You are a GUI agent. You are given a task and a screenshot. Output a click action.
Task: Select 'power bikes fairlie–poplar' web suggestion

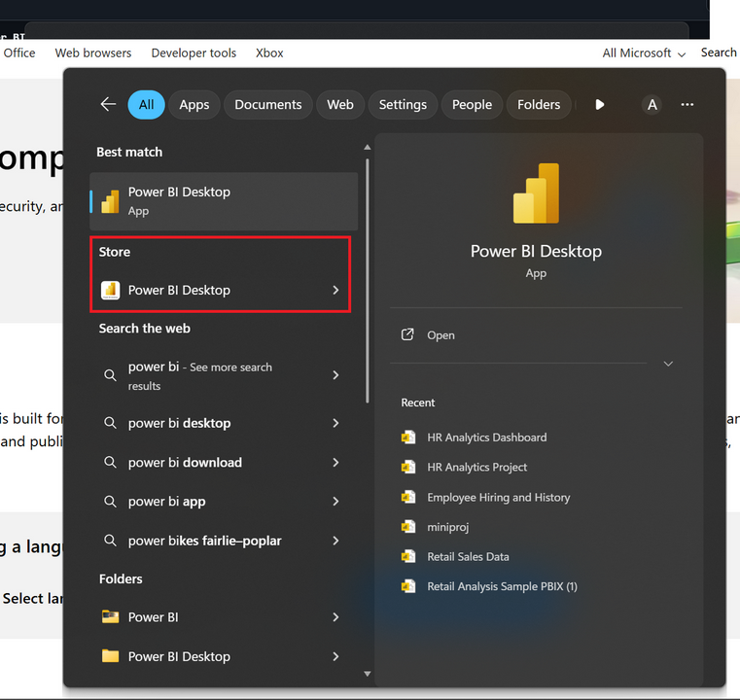point(204,541)
